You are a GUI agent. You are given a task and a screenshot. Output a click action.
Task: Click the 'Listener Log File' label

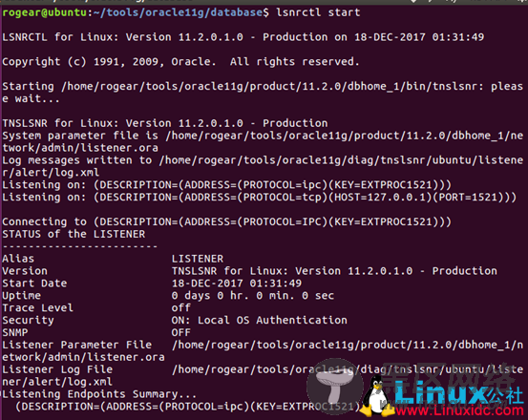click(x=57, y=369)
